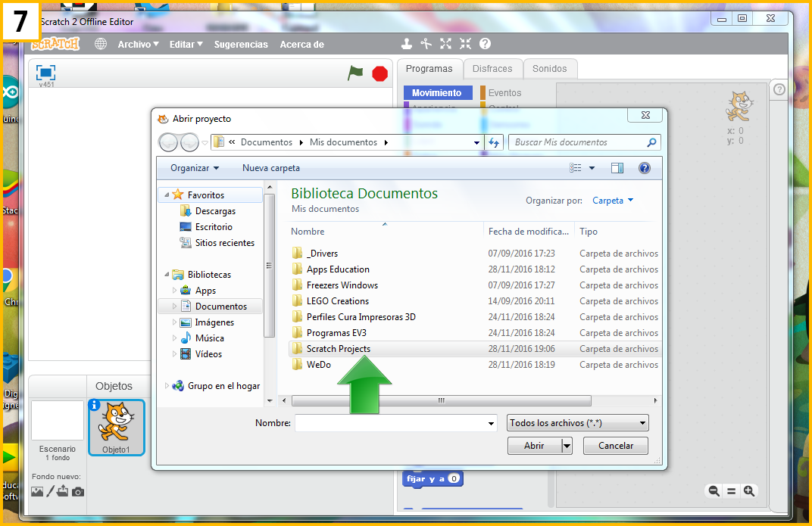
Task: Upload backdrop from file icon
Action: (63, 491)
